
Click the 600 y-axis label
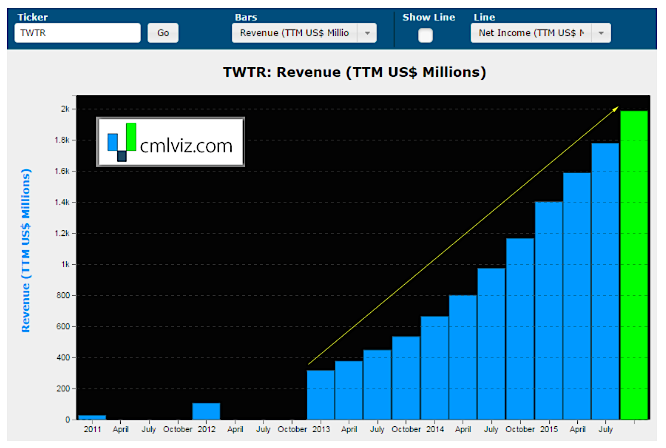[63, 326]
